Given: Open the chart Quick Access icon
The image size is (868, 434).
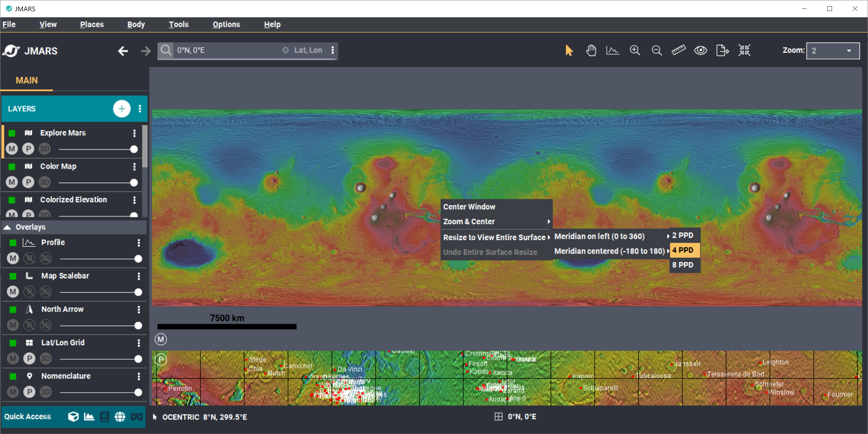Looking at the screenshot, I should pos(89,416).
